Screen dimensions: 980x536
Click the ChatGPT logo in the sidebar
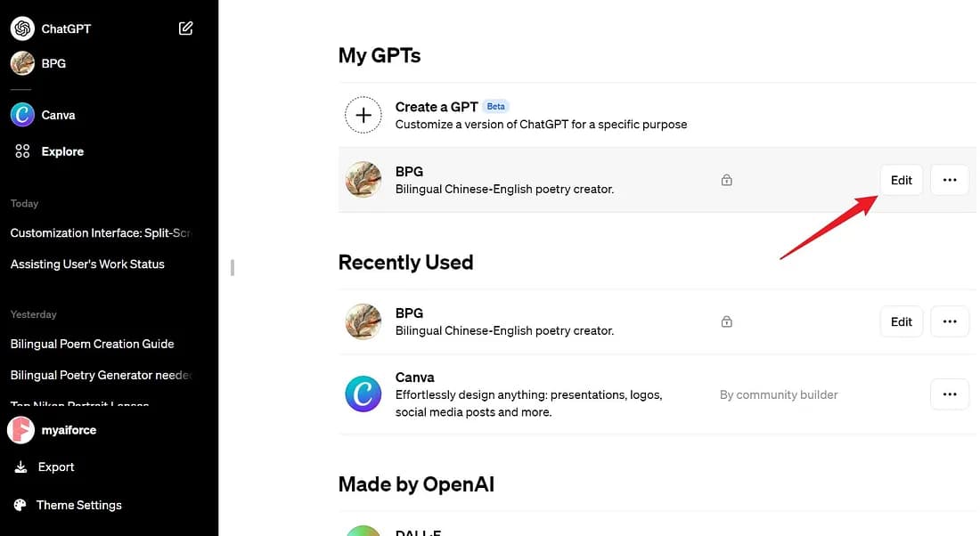click(22, 28)
